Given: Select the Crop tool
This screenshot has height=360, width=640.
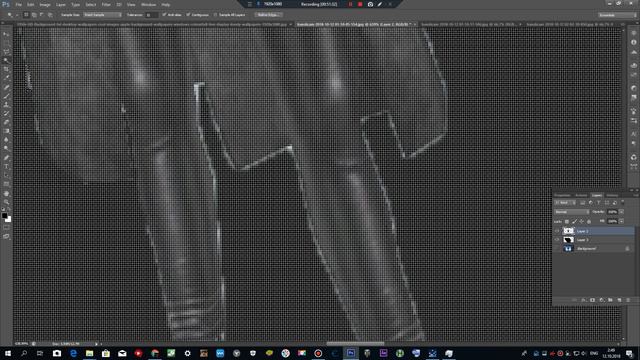Looking at the screenshot, I should [6, 69].
